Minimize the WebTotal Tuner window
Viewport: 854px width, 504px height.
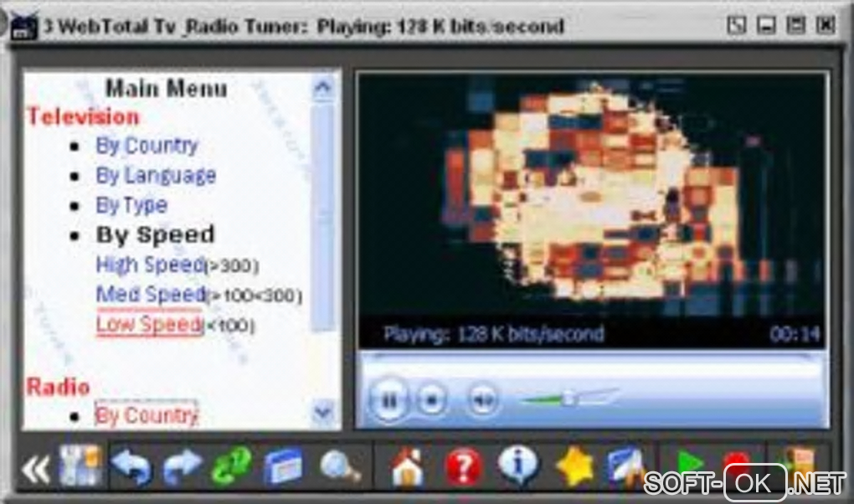click(x=766, y=25)
